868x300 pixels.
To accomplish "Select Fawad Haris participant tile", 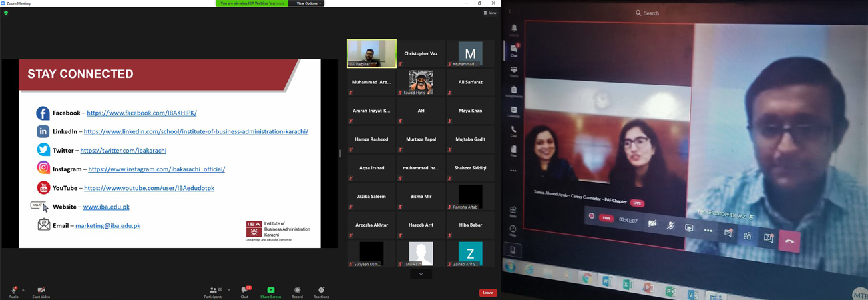I will 421,82.
